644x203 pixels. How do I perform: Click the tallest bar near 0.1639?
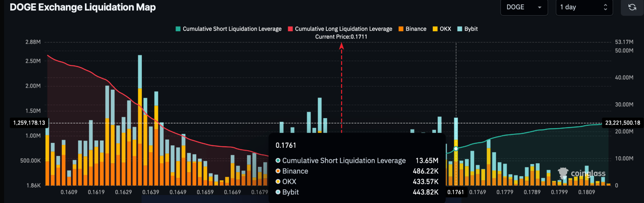pos(140,120)
